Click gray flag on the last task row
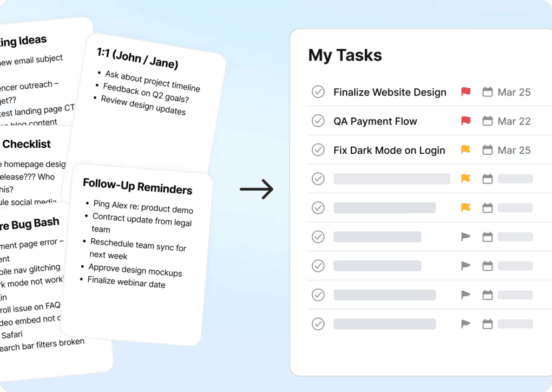 (x=465, y=324)
